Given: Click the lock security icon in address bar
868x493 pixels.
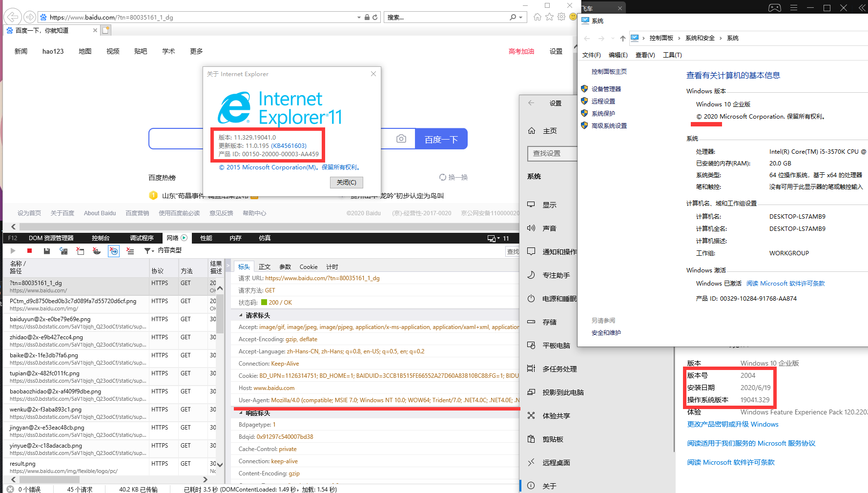Looking at the screenshot, I should pos(367,17).
